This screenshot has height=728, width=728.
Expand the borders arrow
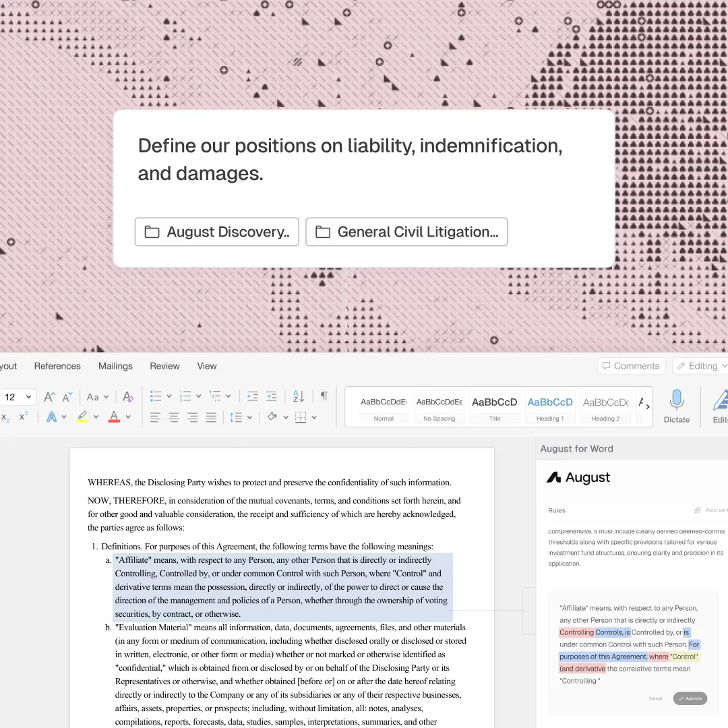tap(314, 417)
